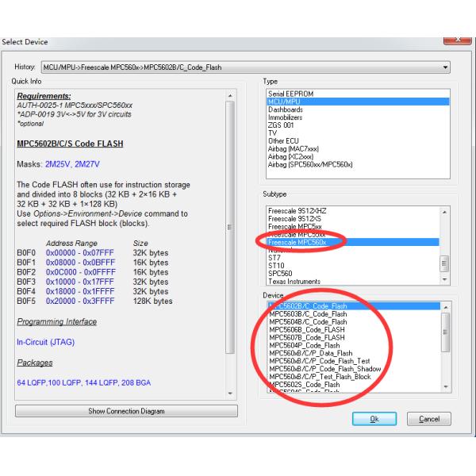Choose Freescale 9S12XHZ subtype
The height and width of the screenshot is (476, 476).
297,210
